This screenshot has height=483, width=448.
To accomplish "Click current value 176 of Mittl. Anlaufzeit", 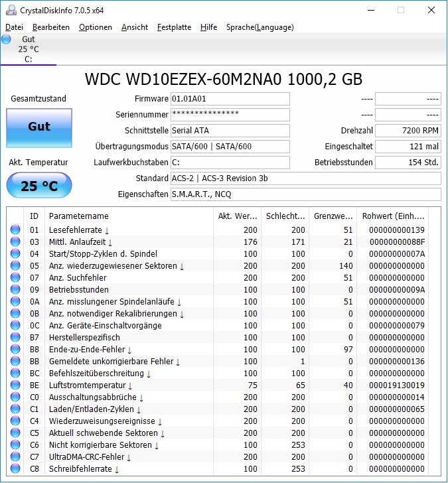I will [250, 241].
